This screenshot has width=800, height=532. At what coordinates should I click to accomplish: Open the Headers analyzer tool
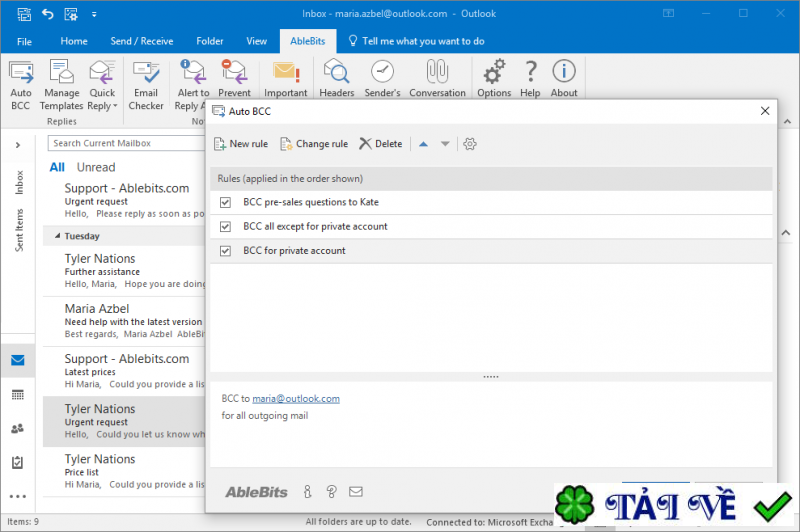337,79
